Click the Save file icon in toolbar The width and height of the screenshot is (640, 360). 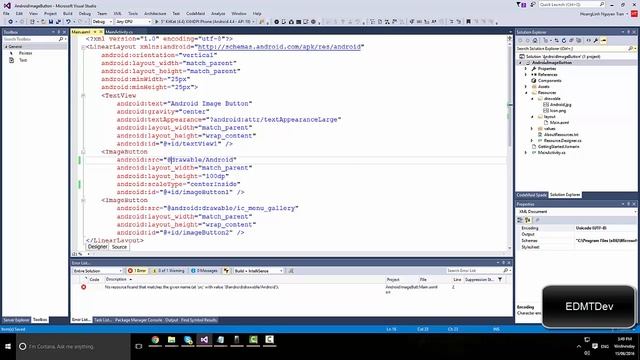[x=51, y=22]
